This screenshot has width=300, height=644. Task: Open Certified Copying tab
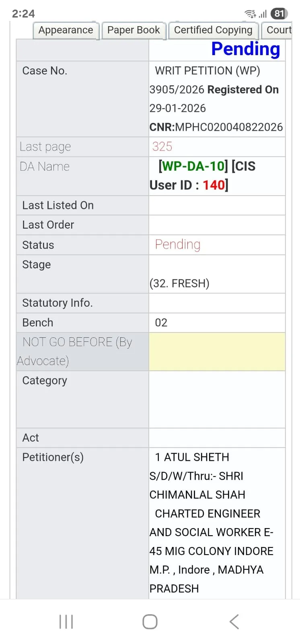(x=213, y=30)
